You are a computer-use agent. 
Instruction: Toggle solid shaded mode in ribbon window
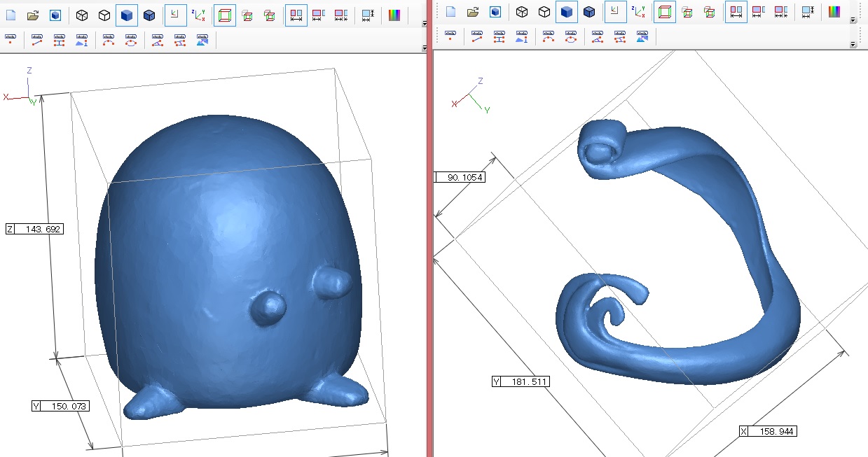[567, 11]
